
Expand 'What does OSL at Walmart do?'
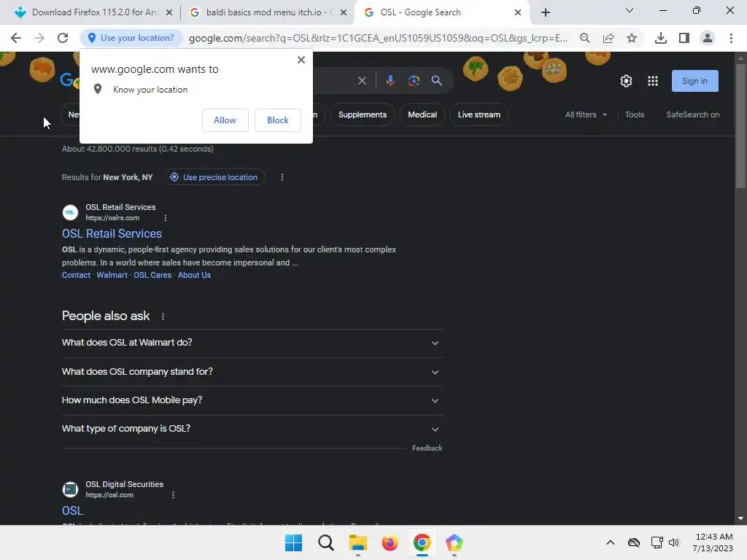coord(252,343)
